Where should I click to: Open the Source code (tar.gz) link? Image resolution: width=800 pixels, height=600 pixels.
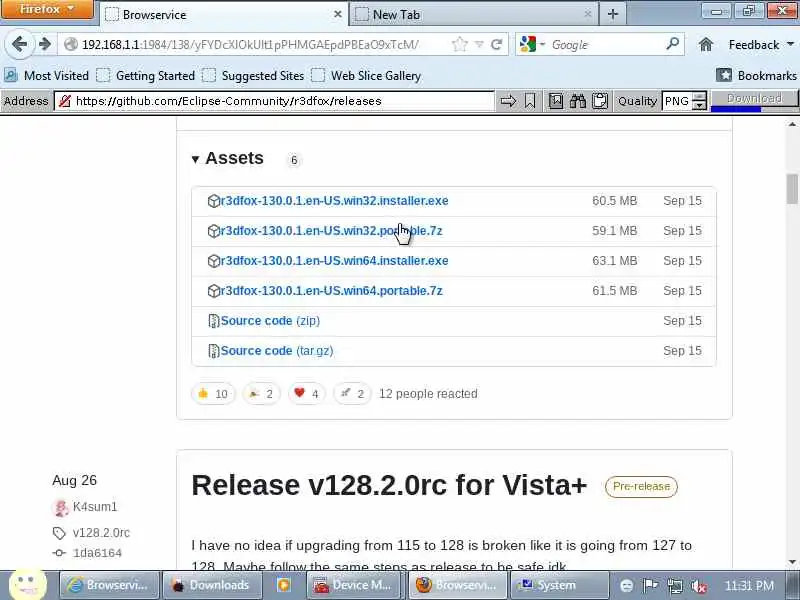[277, 351]
